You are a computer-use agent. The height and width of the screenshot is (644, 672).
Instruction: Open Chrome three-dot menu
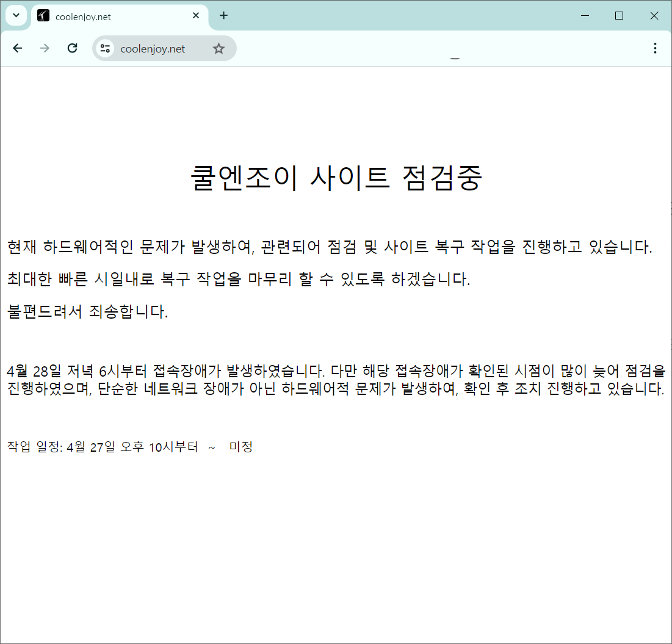click(x=655, y=48)
